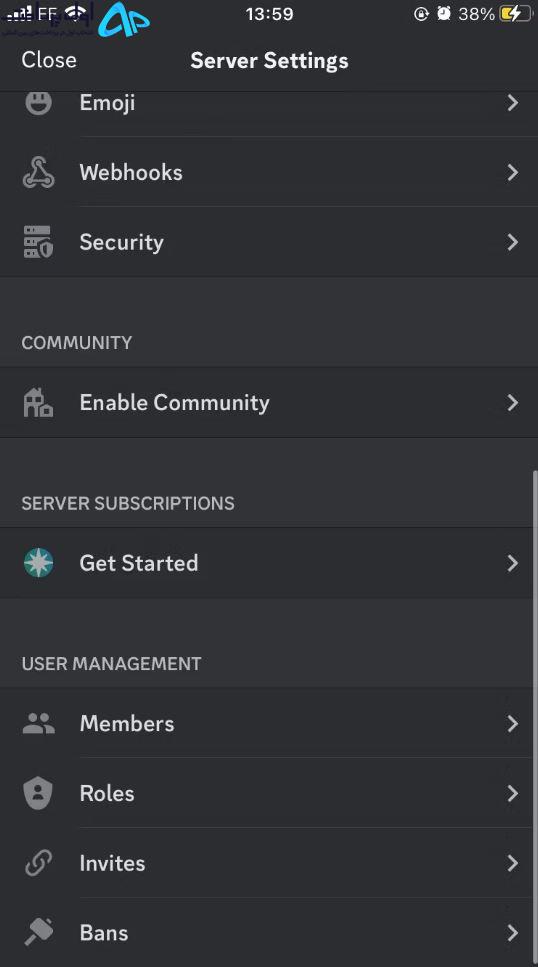Tap the chevron beside Enable Community
This screenshot has height=967, width=538.
coord(513,402)
